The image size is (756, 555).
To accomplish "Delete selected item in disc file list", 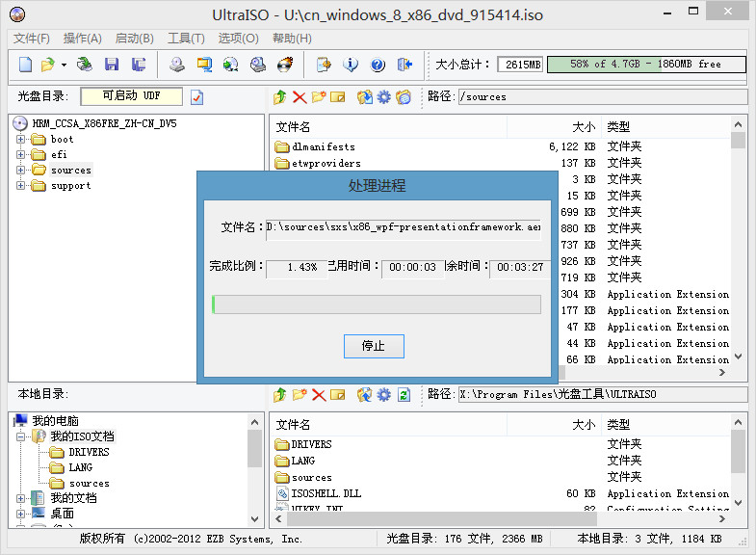I will (300, 97).
